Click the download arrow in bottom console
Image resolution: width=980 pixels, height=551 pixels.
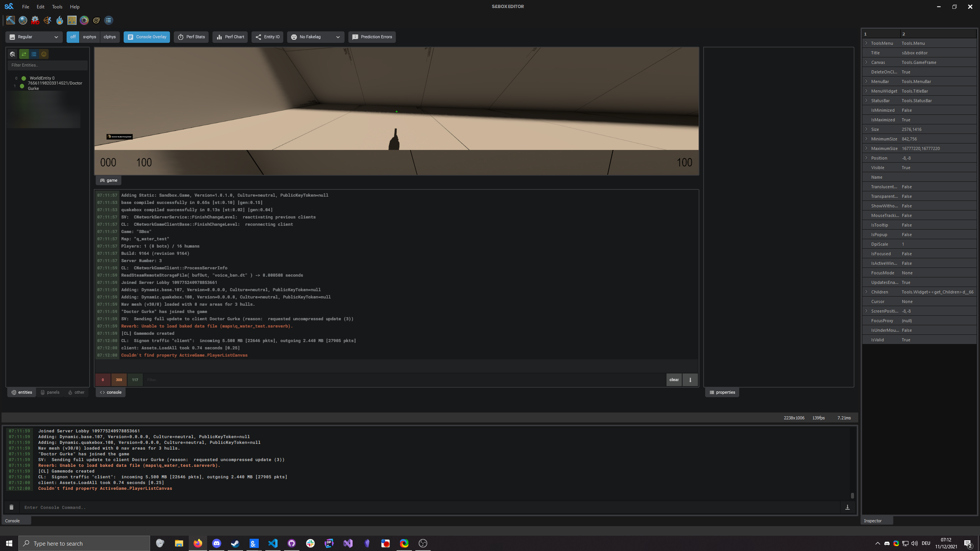click(848, 507)
